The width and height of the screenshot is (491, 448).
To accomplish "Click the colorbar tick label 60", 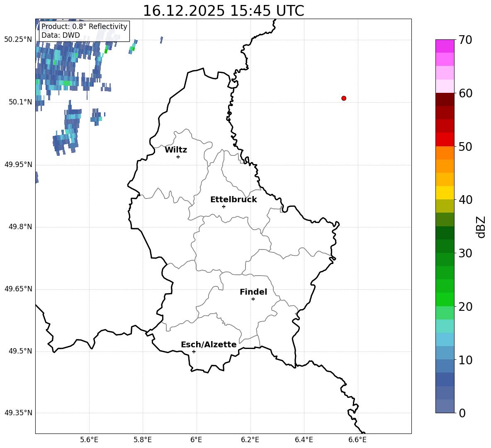I will pyautogui.click(x=465, y=93).
